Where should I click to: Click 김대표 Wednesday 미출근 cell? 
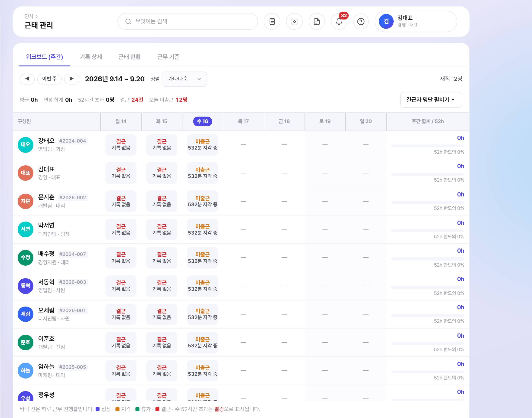(203, 173)
